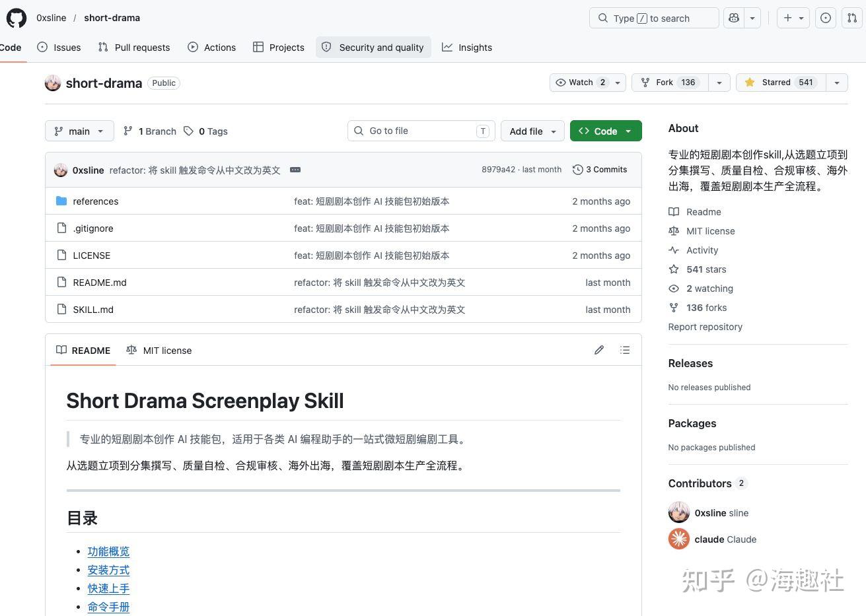866x616 pixels.
Task: Open the Actions tab
Action: (x=212, y=48)
